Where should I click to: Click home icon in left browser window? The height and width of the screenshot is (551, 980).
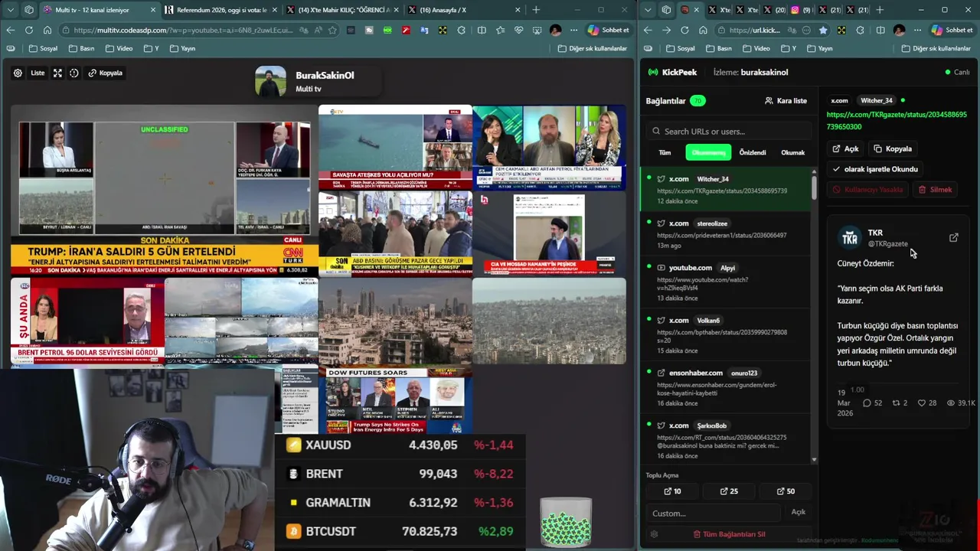(47, 30)
